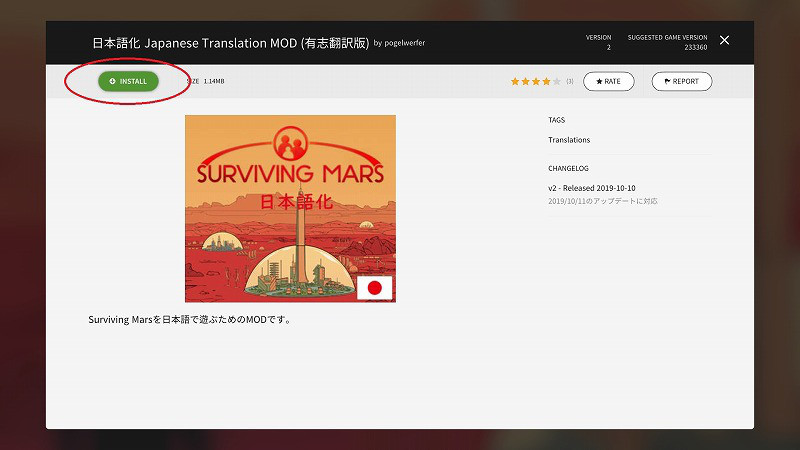Report the mod using REPORT button
Viewport: 800px width, 450px height.
(x=682, y=81)
